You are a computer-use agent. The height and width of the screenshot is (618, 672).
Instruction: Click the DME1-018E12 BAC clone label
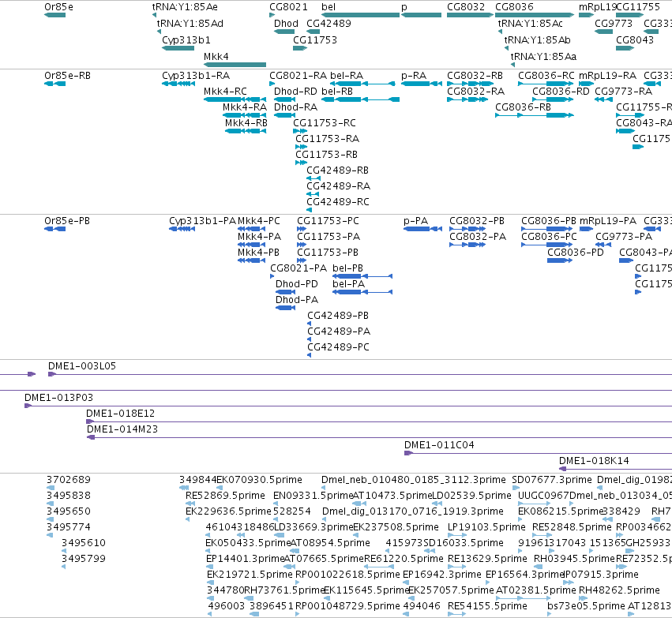(121, 414)
